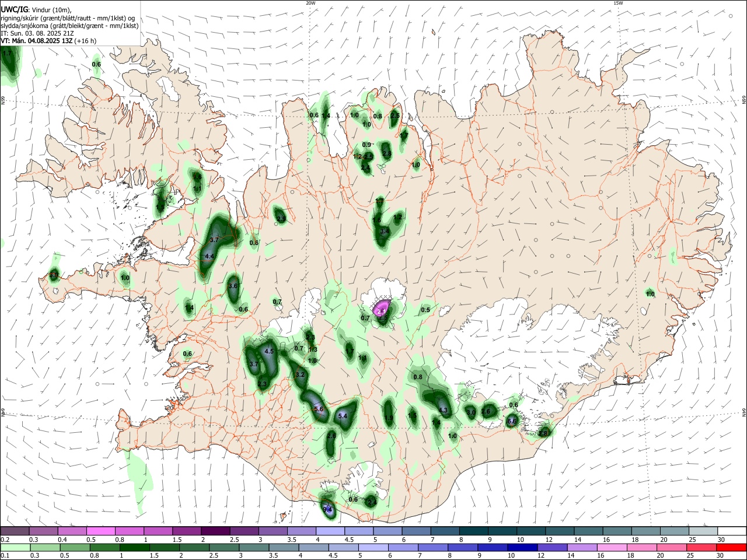This screenshot has width=747, height=560.
Task: Select the 4.5 rainfall value
Action: coord(269,352)
